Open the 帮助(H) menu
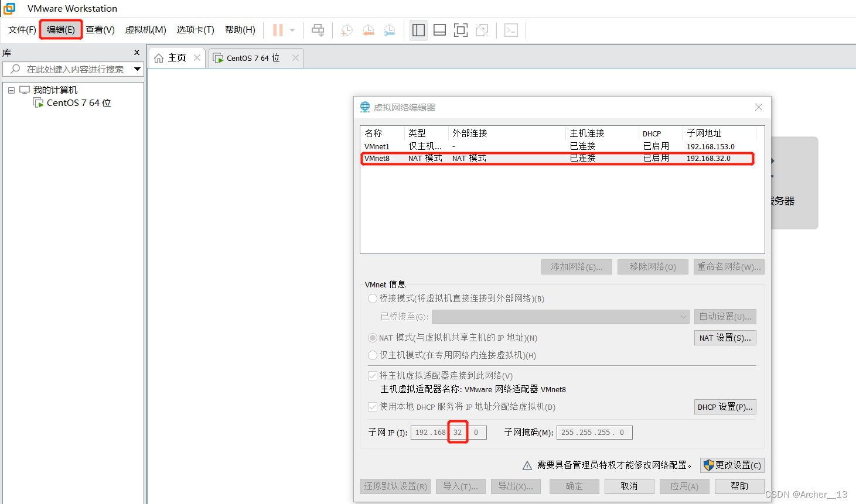 240,30
